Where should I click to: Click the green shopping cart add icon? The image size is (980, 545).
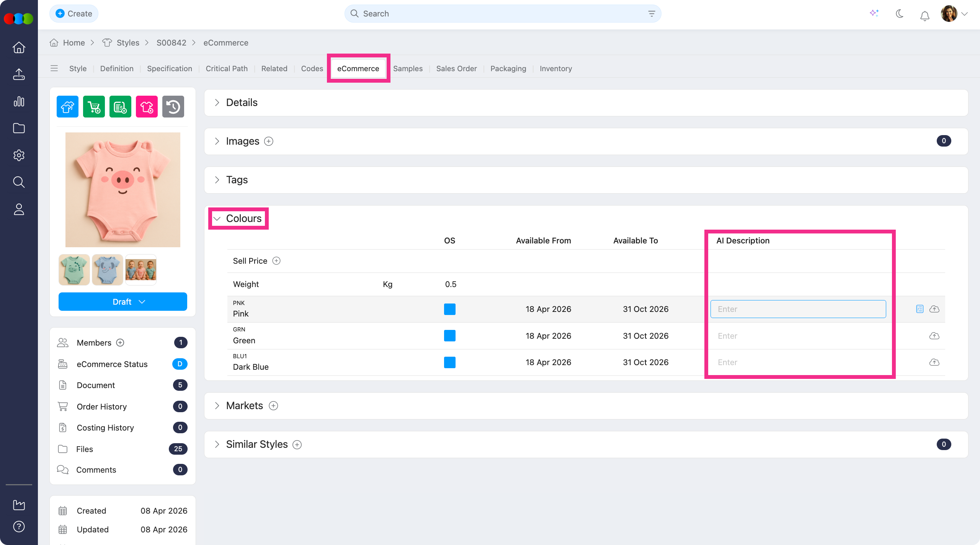[94, 107]
